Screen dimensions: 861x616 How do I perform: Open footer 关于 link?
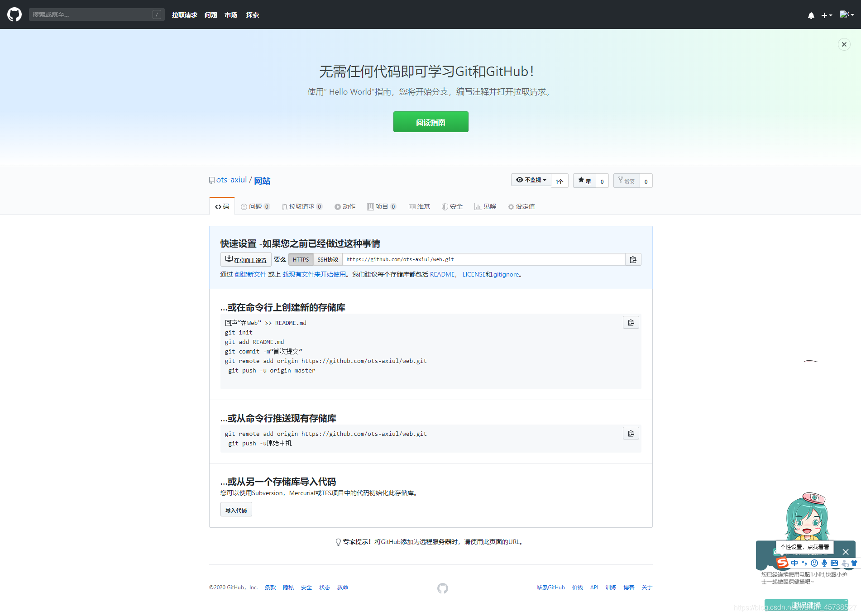tap(647, 587)
